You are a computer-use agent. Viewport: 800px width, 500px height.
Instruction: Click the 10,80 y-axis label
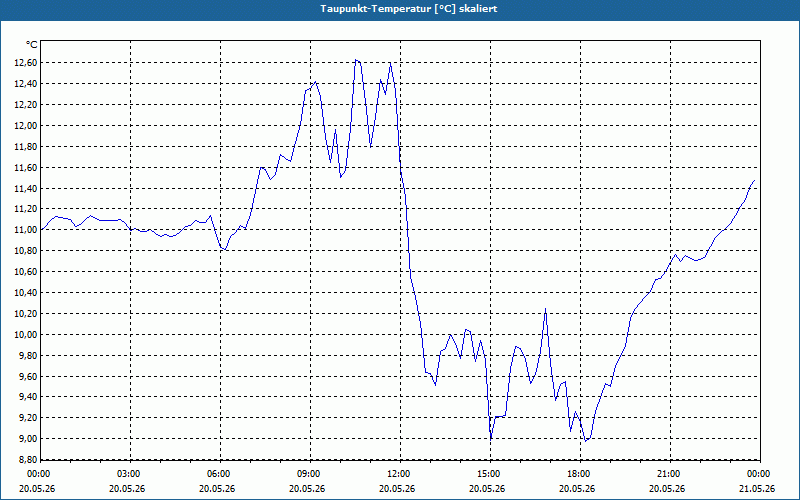pyautogui.click(x=27, y=251)
